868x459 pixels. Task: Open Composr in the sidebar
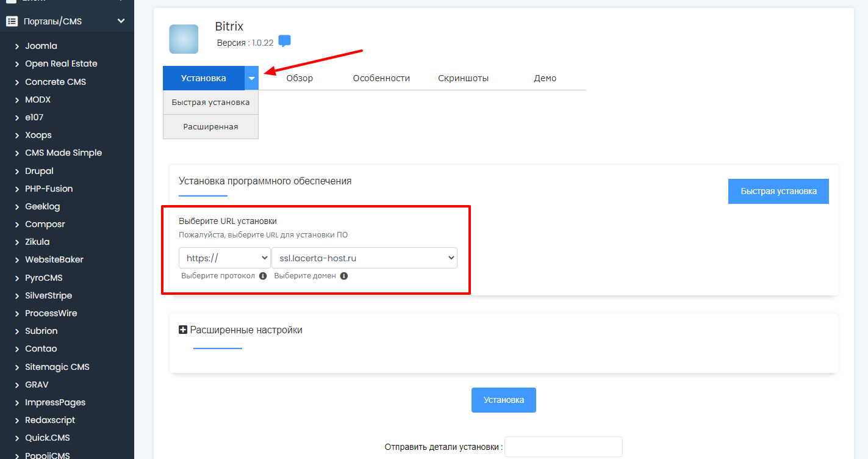45,224
